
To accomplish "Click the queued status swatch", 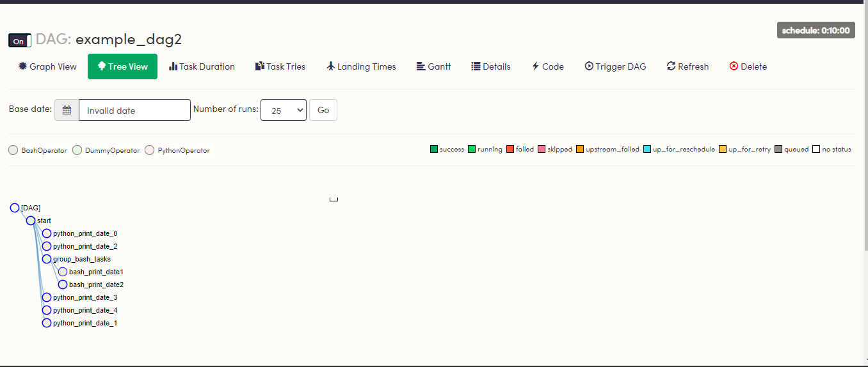I will (778, 149).
